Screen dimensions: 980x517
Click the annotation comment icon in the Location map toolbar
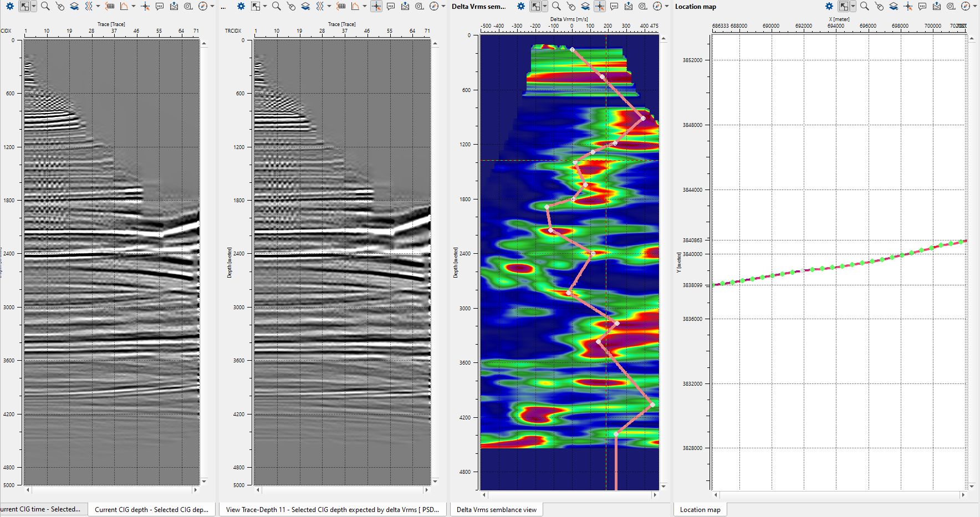(922, 6)
